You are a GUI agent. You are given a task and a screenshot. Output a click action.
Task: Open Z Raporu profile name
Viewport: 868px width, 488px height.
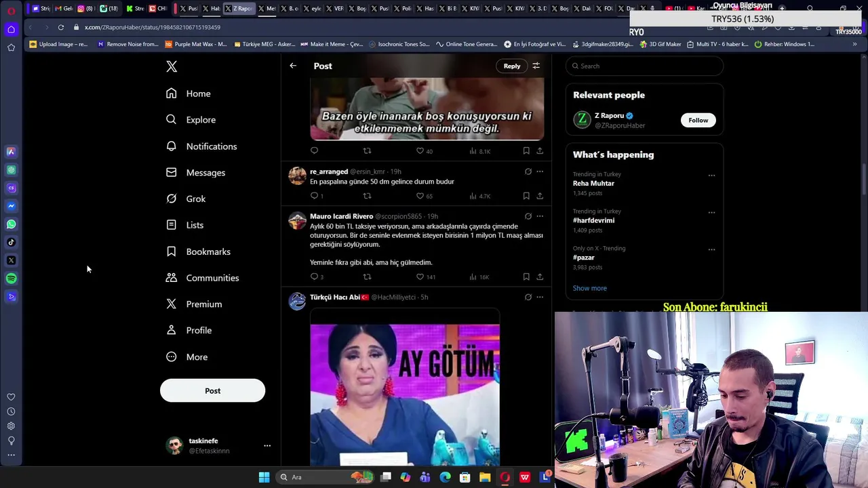609,115
